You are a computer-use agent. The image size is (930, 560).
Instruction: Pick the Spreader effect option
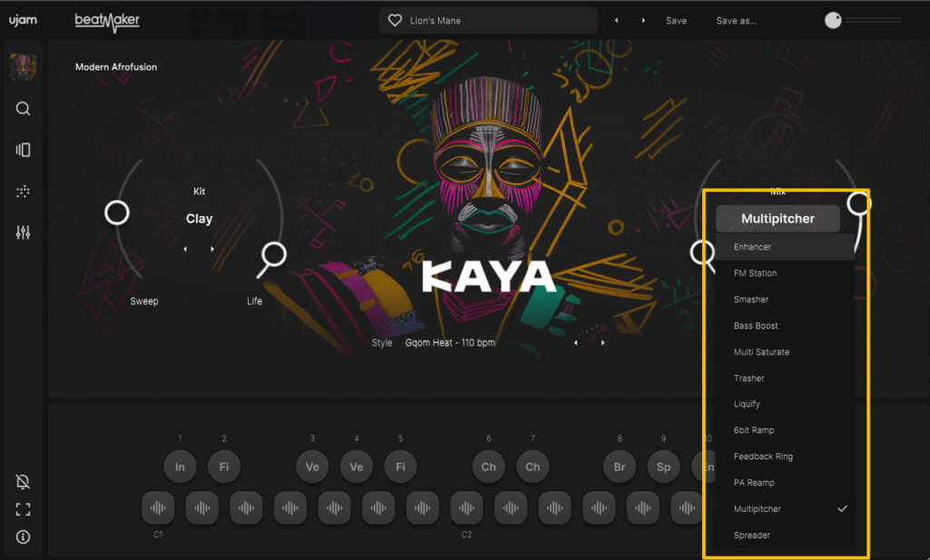click(x=752, y=535)
